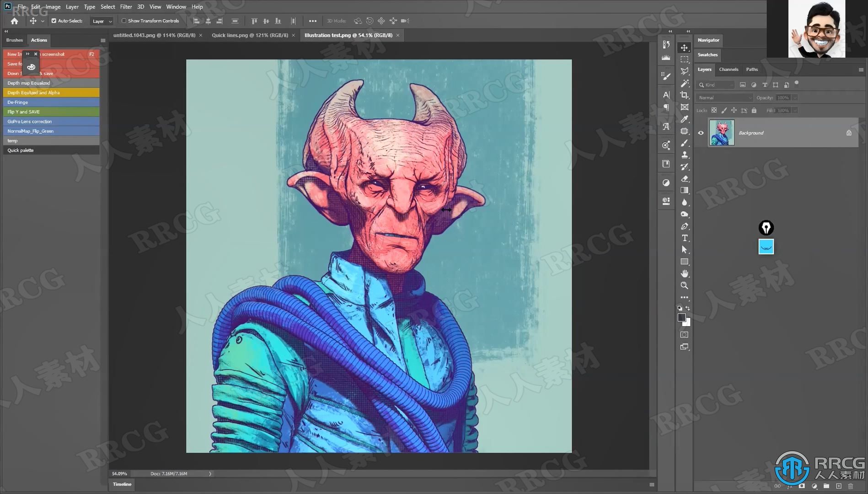Open the Timeline panel menu
The width and height of the screenshot is (868, 494).
tap(652, 485)
